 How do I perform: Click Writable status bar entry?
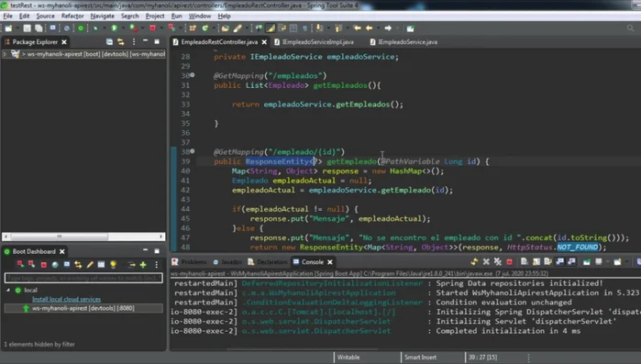348,357
